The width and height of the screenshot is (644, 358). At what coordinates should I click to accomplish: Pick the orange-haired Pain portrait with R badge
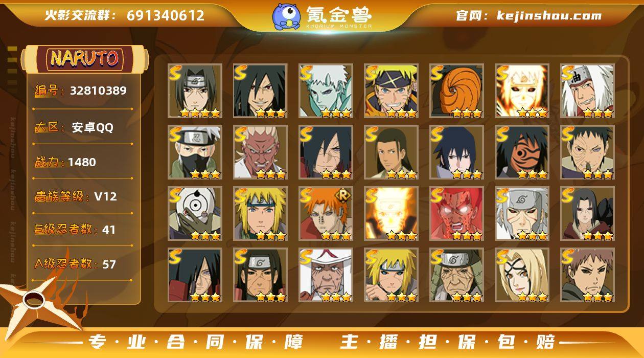coord(326,214)
